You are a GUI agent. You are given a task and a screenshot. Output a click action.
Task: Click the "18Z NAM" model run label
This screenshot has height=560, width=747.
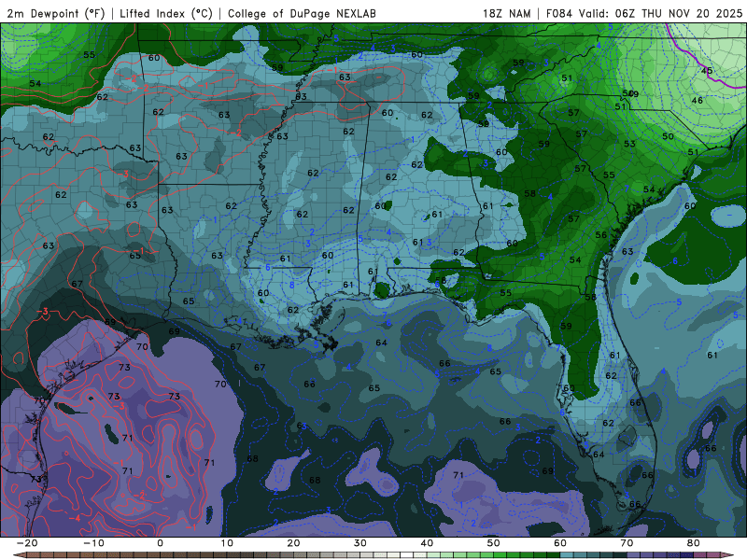[x=507, y=13]
